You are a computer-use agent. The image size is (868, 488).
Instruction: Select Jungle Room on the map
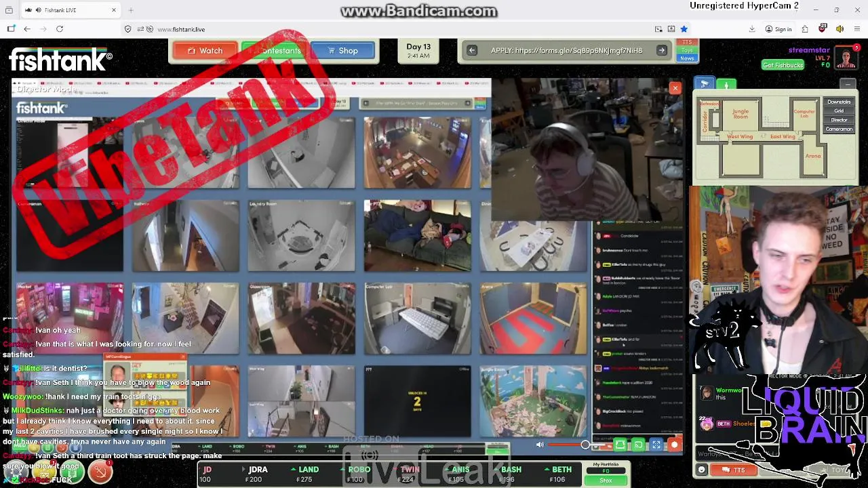click(x=741, y=114)
